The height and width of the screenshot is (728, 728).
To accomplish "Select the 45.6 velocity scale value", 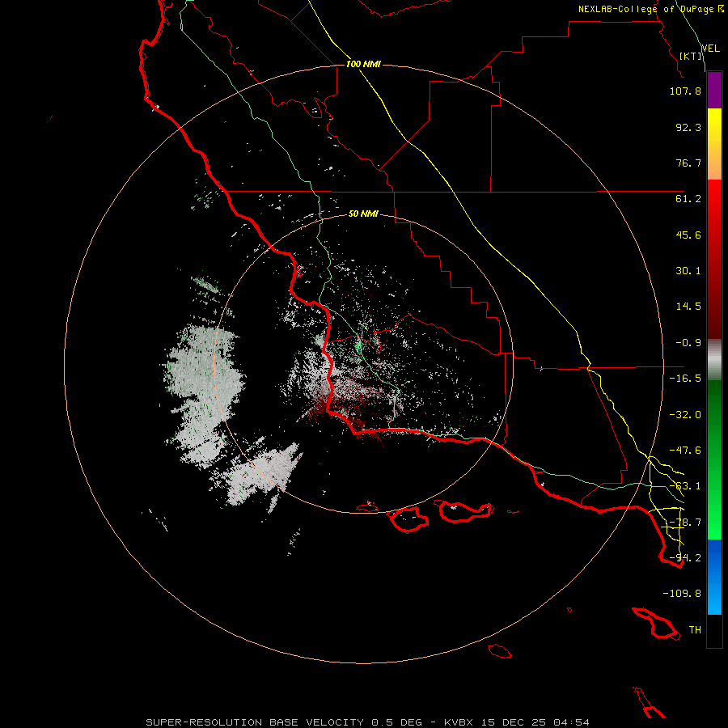I will (x=688, y=235).
